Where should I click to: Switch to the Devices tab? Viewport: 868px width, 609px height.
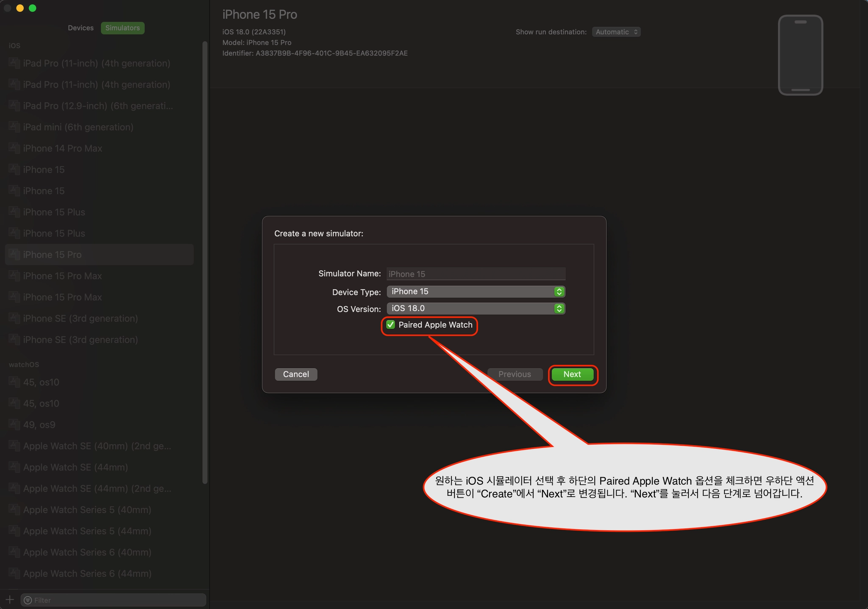pyautogui.click(x=81, y=28)
